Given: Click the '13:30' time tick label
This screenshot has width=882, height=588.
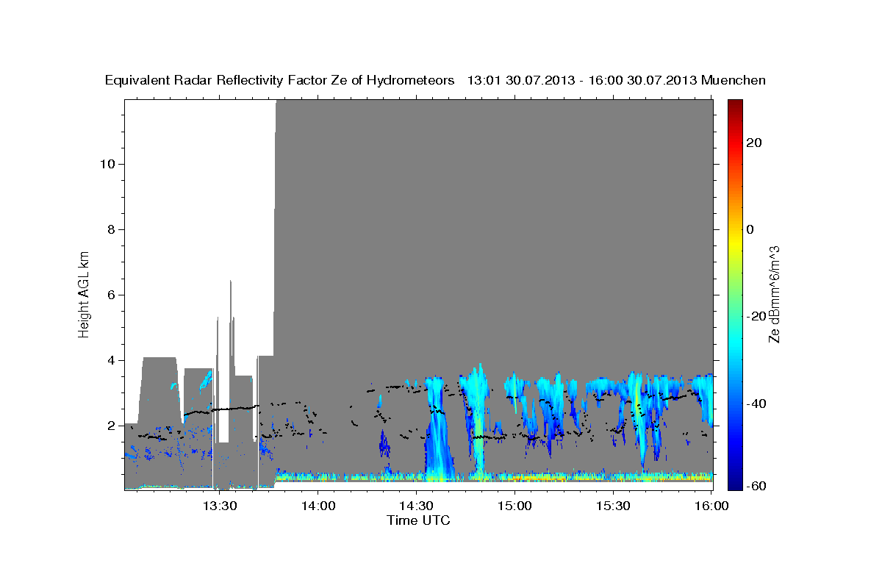Looking at the screenshot, I should point(219,506).
